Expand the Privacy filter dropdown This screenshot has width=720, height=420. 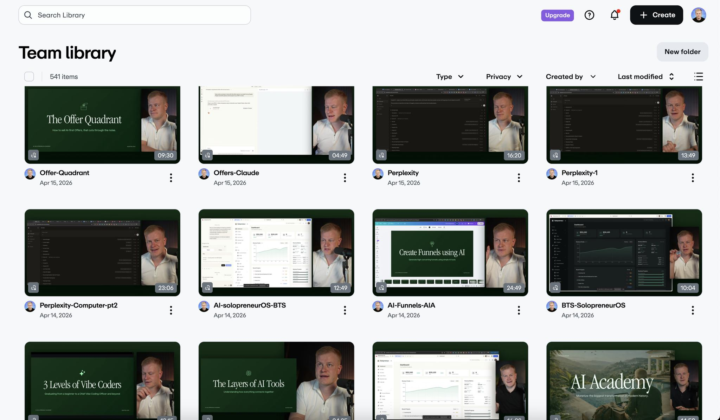pos(504,77)
